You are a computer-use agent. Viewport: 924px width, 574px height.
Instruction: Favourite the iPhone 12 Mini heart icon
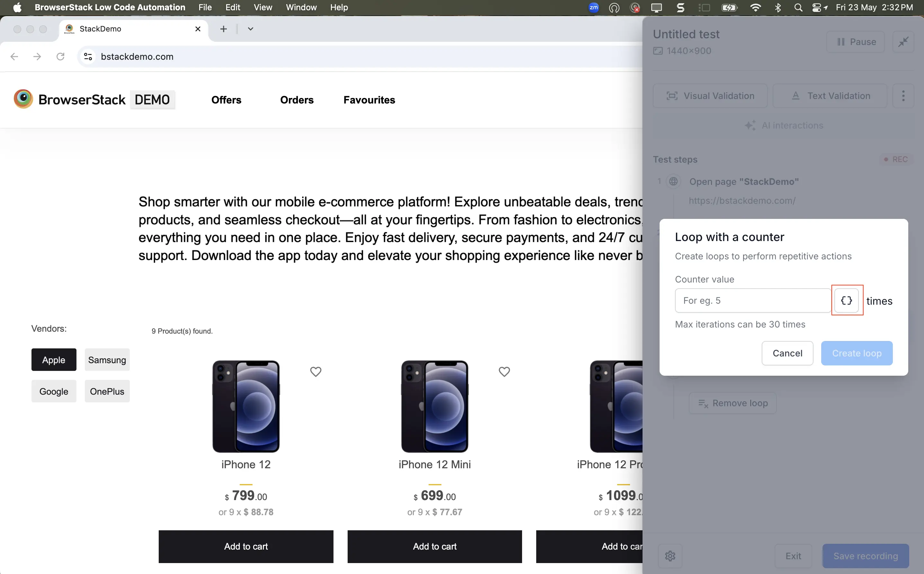point(504,371)
